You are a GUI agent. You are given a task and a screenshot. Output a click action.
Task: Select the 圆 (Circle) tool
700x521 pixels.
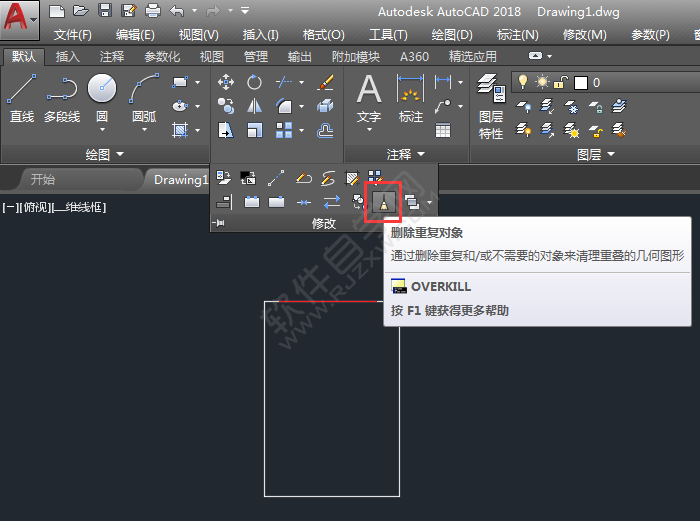[102, 97]
